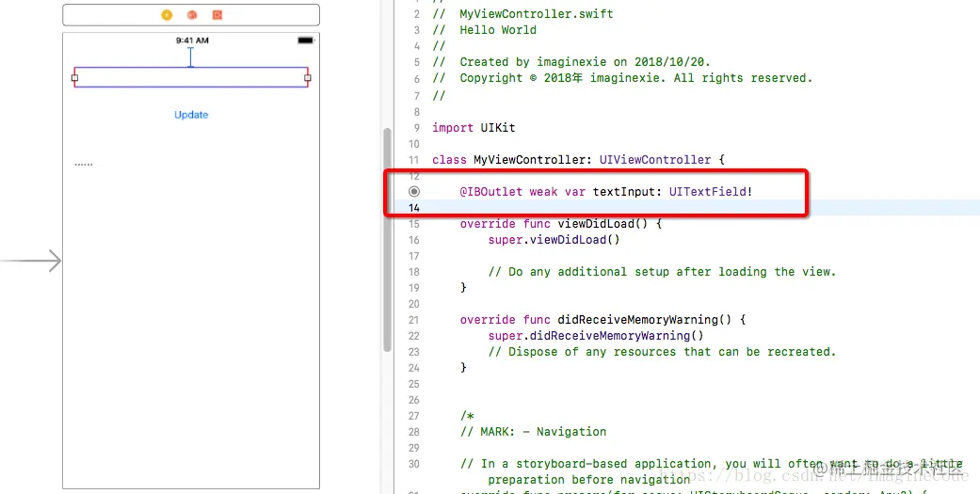Viewport: 980px width, 494px height.
Task: Select the dotted "......" label in the storyboard
Action: pyautogui.click(x=84, y=164)
